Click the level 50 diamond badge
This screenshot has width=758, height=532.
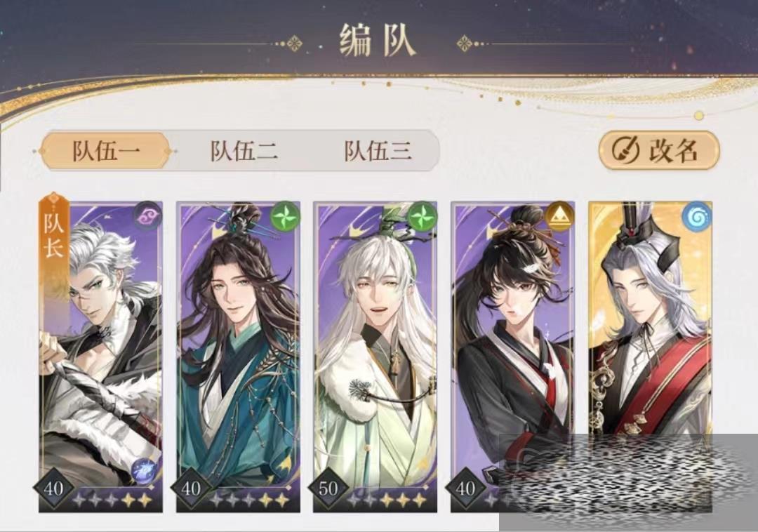click(x=328, y=488)
